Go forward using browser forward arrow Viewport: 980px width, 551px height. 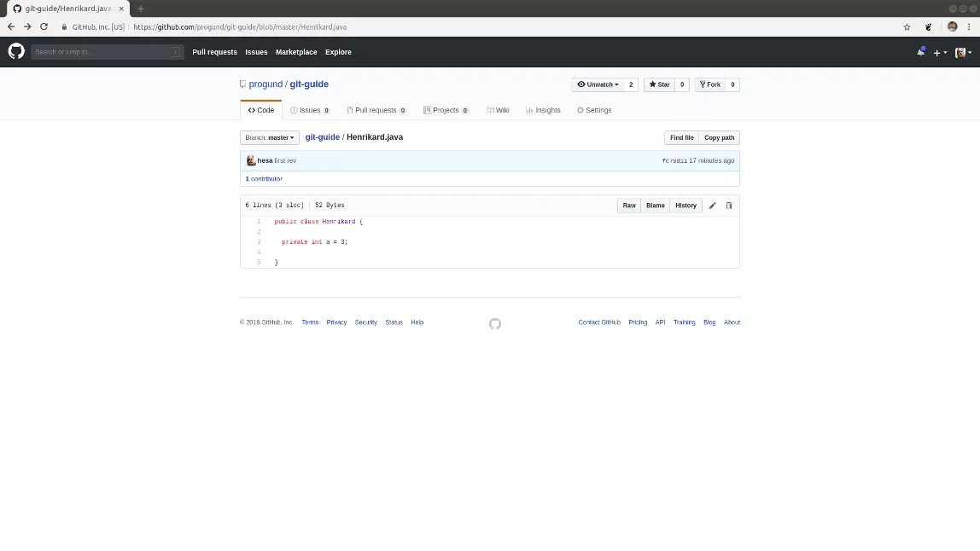pos(26,26)
